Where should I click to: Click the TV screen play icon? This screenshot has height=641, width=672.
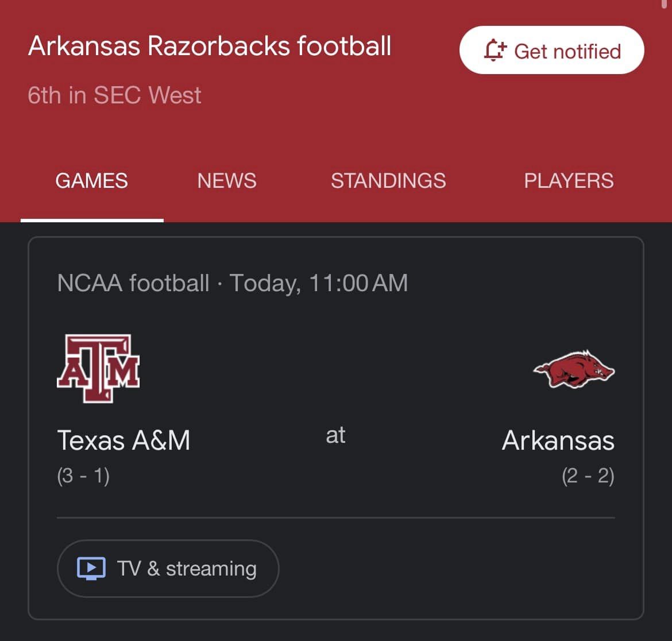click(91, 569)
